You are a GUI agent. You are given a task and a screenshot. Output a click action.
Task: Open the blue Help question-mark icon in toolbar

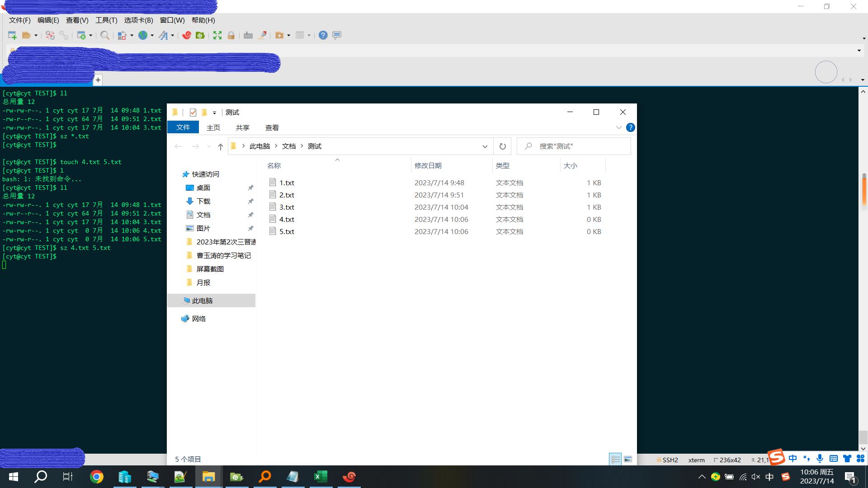click(323, 35)
